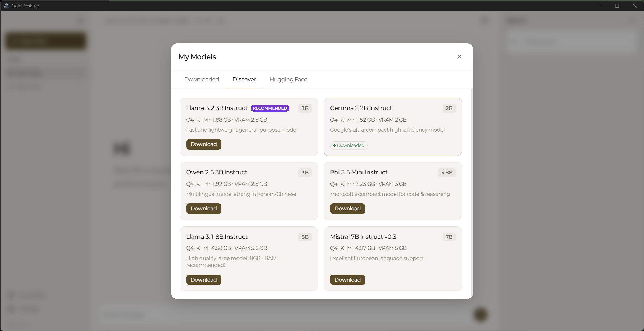The image size is (644, 331).
Task: Click the 8B size tag on Llama 3.1
Action: coord(305,237)
